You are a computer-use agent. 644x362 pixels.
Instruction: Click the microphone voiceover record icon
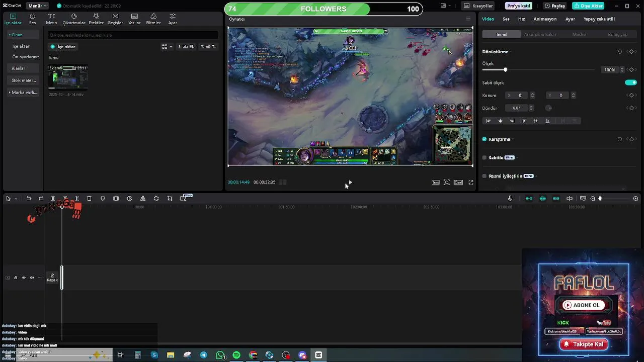[510, 199]
